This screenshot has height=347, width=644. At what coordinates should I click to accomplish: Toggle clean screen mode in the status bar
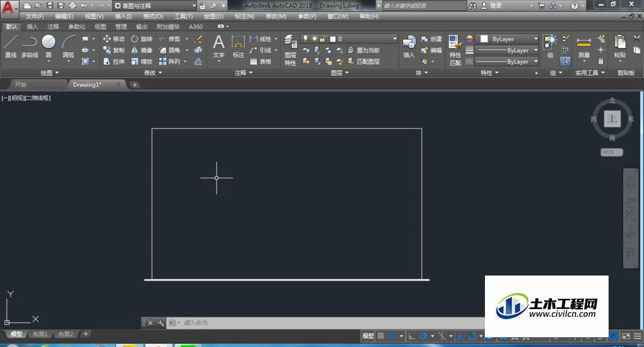tap(625, 336)
